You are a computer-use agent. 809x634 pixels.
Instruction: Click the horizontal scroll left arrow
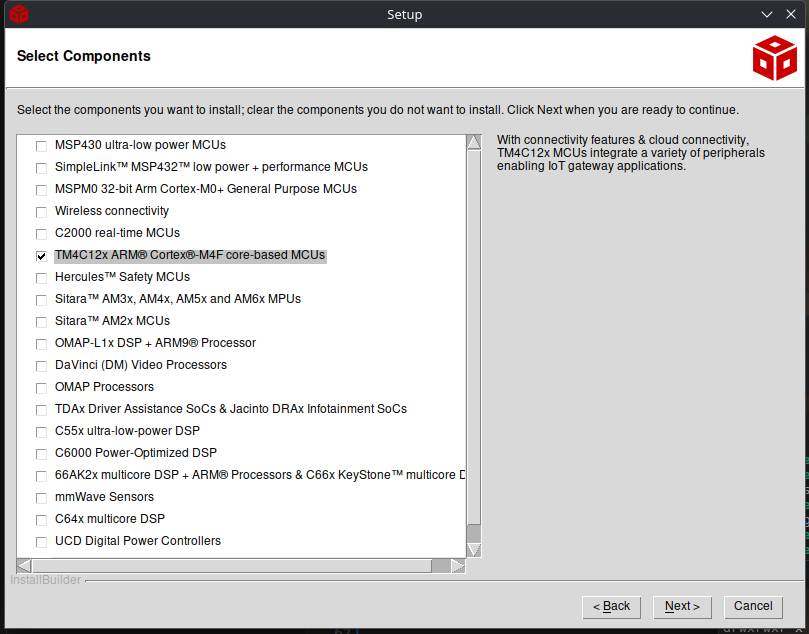point(24,566)
